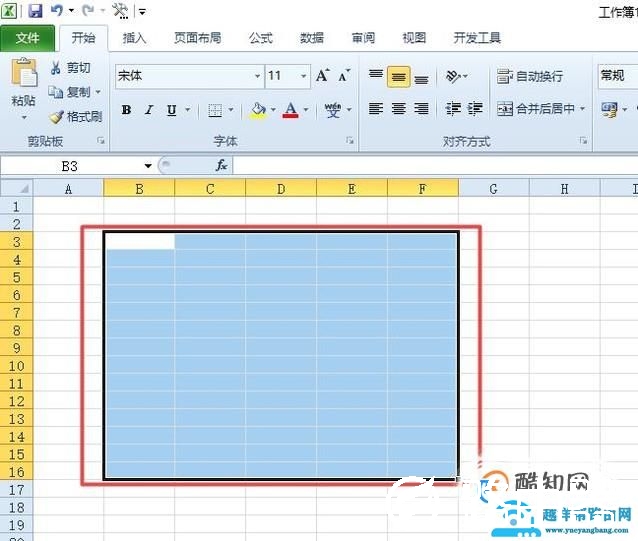Switch to the 视图 ribbon tab
The width and height of the screenshot is (638, 541).
tap(414, 38)
